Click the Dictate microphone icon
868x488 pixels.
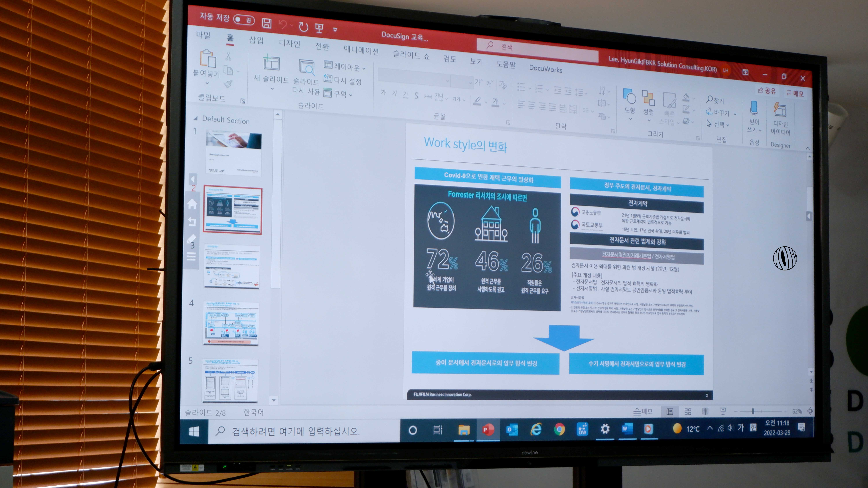754,108
